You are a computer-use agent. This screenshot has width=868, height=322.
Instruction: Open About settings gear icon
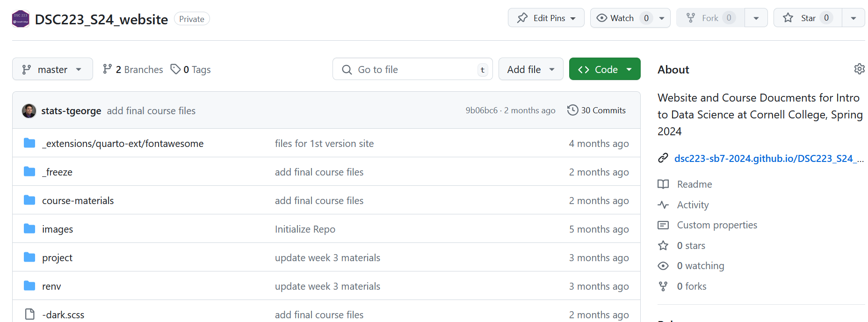point(859,69)
